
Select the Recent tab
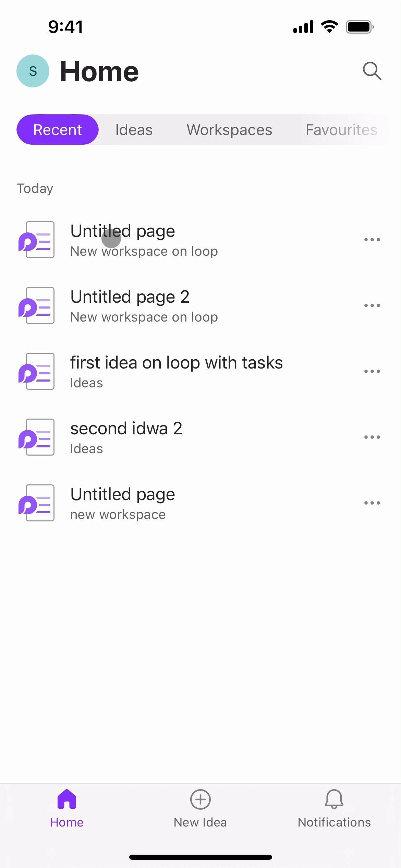[x=58, y=130]
